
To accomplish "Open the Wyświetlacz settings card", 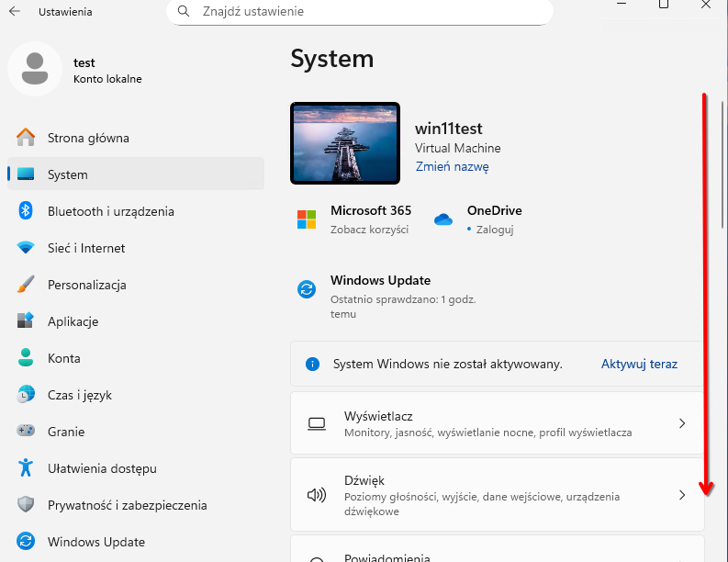I will (498, 422).
